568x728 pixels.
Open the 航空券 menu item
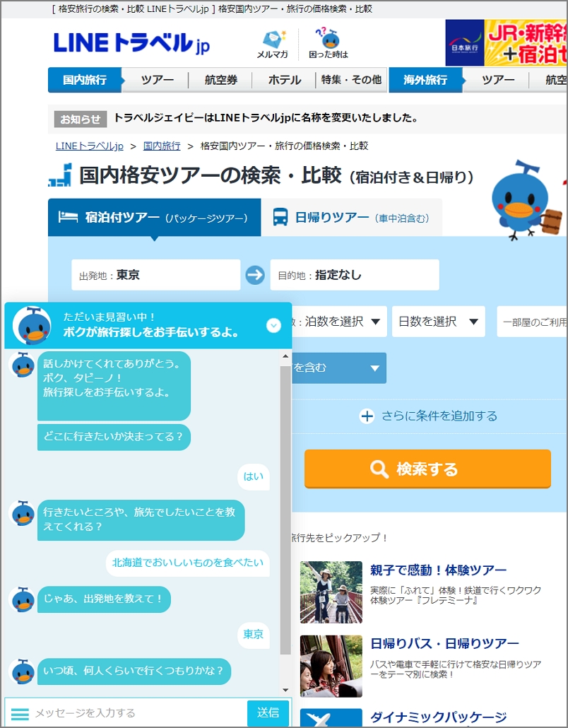pyautogui.click(x=221, y=80)
